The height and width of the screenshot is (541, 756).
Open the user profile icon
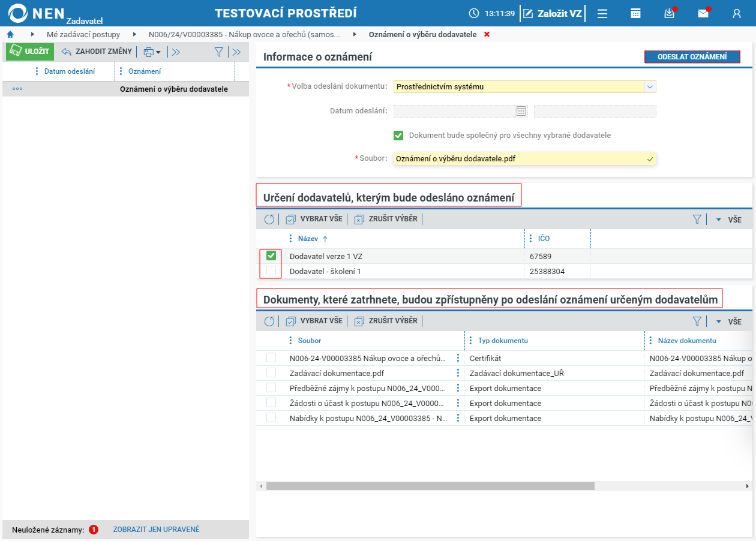[x=737, y=13]
